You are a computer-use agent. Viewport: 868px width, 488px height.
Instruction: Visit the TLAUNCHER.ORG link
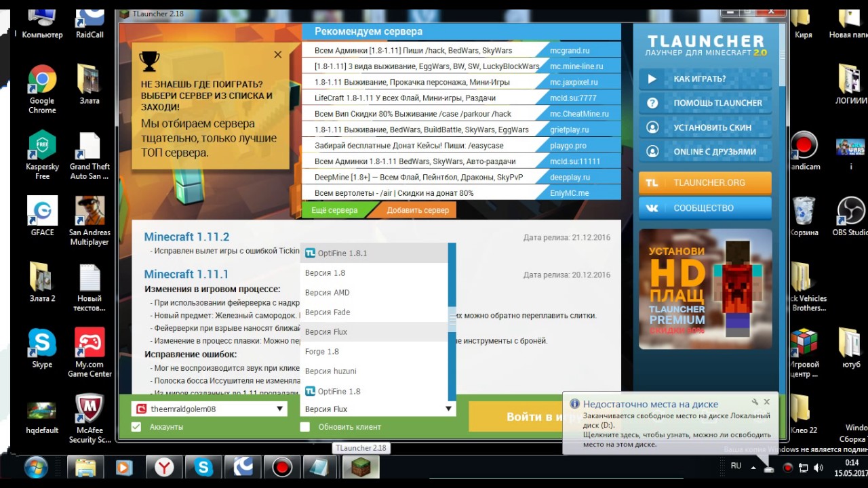(x=705, y=183)
